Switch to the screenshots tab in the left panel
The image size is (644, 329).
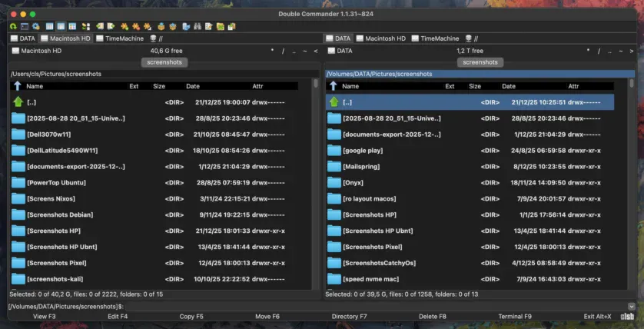164,62
